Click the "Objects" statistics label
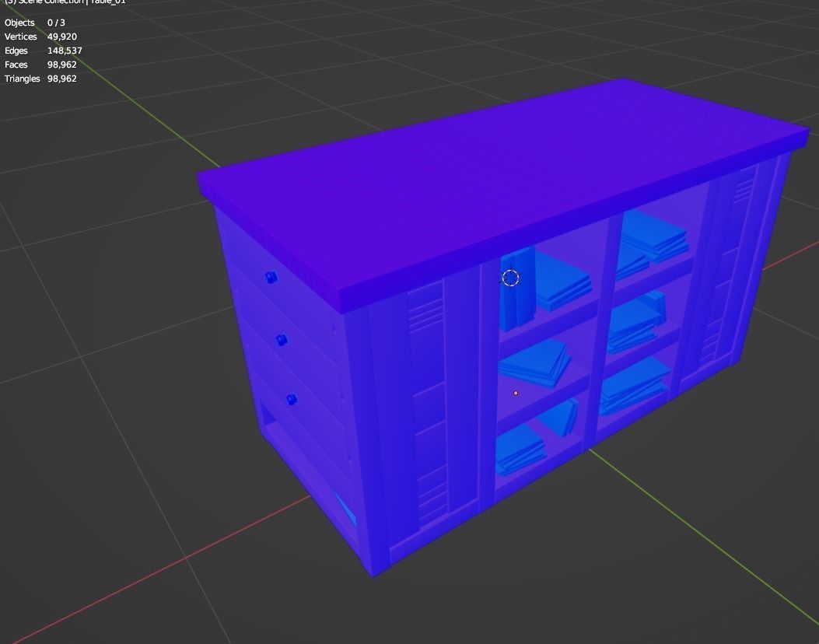 19,23
